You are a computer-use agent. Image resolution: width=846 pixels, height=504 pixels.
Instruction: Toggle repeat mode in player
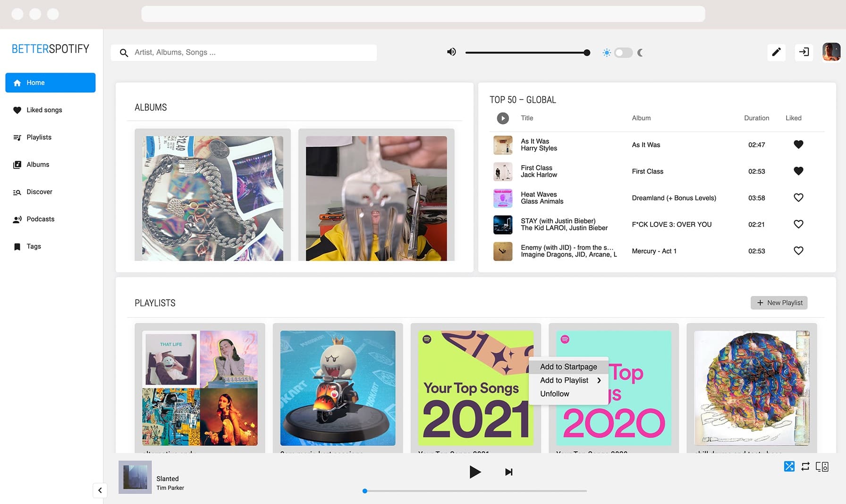point(805,467)
